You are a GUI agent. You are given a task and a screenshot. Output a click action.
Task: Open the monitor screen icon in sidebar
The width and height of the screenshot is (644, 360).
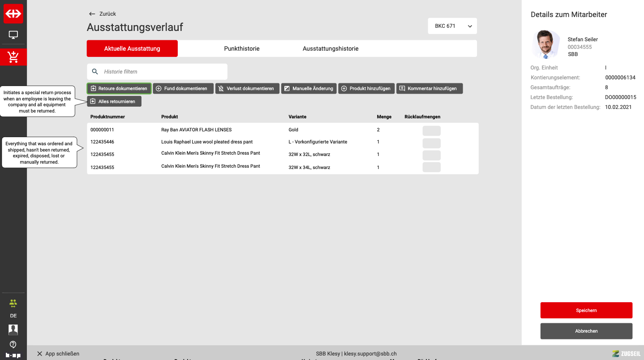13,35
